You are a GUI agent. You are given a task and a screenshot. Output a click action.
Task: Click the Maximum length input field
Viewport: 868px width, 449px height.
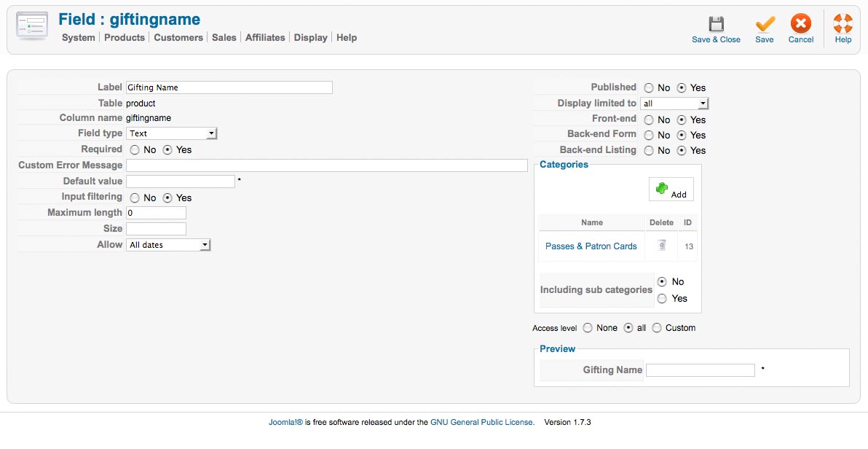[156, 213]
